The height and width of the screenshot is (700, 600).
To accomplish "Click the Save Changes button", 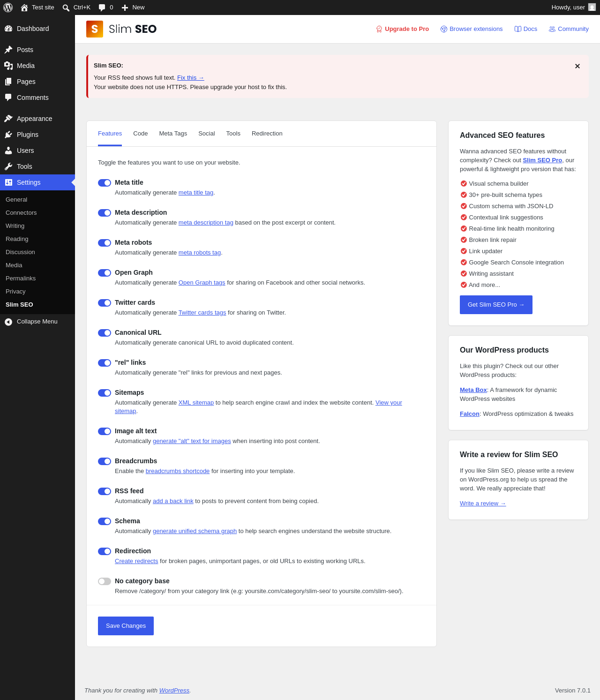I will coord(126,626).
